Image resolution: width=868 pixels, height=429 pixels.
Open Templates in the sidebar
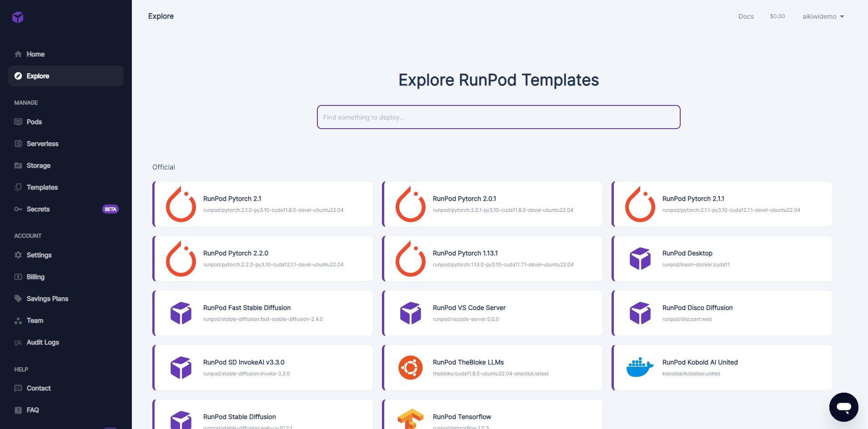tap(66, 187)
